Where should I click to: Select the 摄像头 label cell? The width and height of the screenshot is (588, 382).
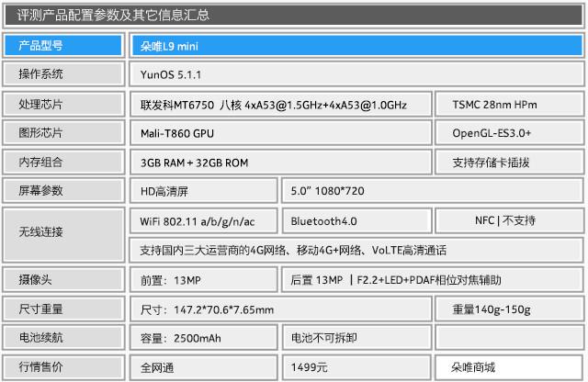63,279
